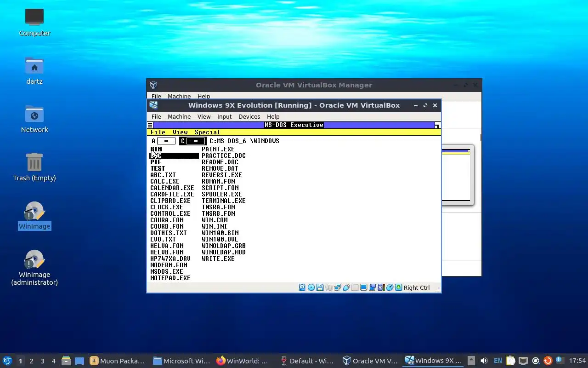Click the mouse integration indicator in status bar

(390, 287)
